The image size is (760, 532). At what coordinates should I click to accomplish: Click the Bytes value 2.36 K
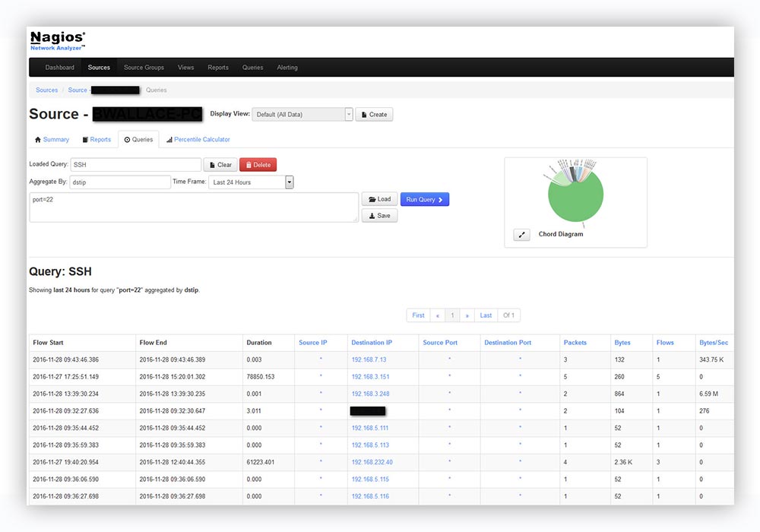623,462
